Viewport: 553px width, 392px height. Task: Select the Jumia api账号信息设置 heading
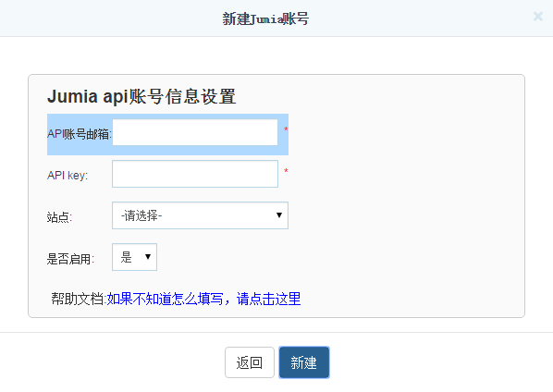141,96
